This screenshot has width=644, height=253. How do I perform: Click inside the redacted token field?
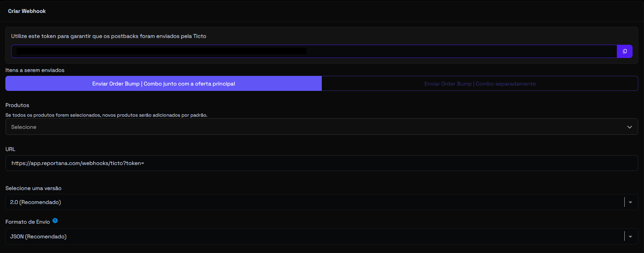pos(314,51)
